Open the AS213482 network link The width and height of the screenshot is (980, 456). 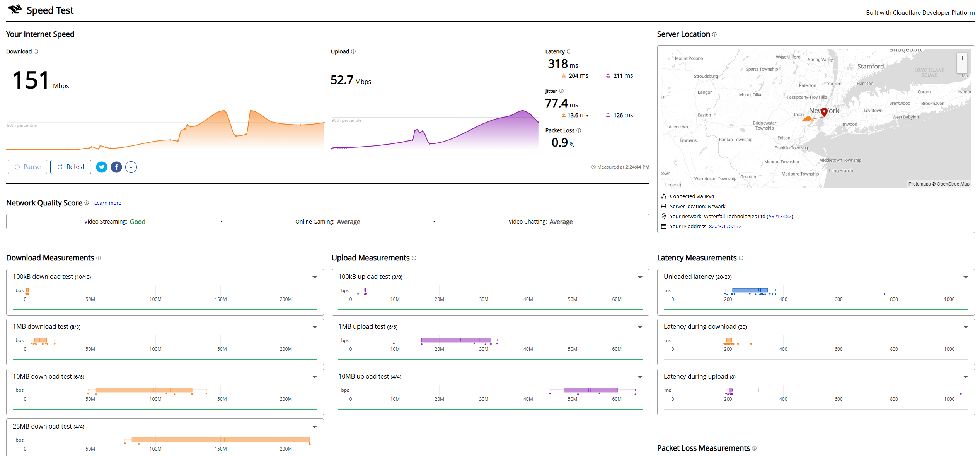(780, 217)
